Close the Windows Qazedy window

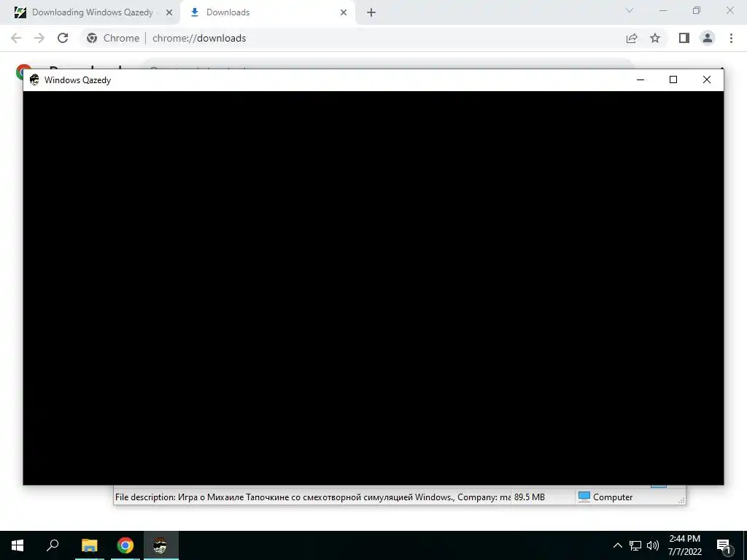tap(706, 79)
